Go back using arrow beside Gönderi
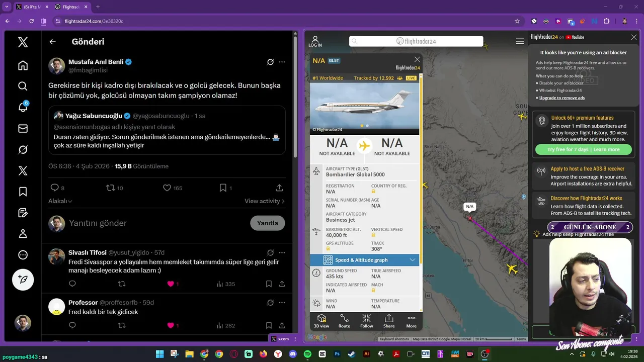644x362 pixels. 53,42
